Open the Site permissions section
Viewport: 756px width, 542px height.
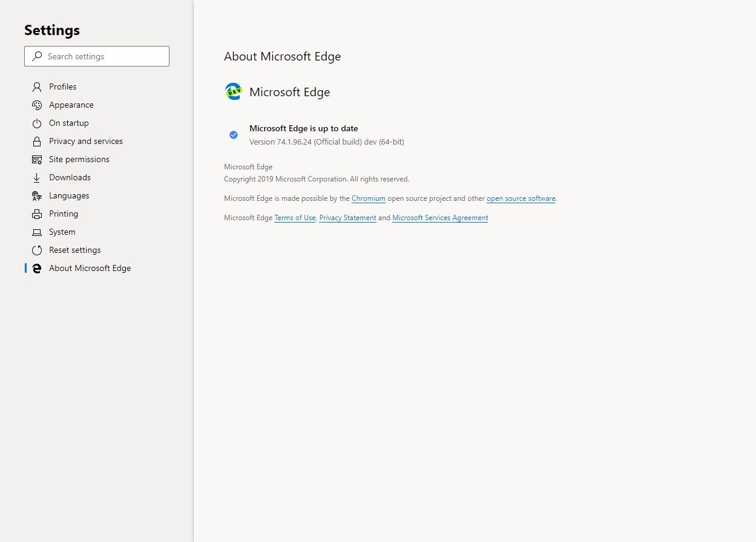tap(79, 159)
